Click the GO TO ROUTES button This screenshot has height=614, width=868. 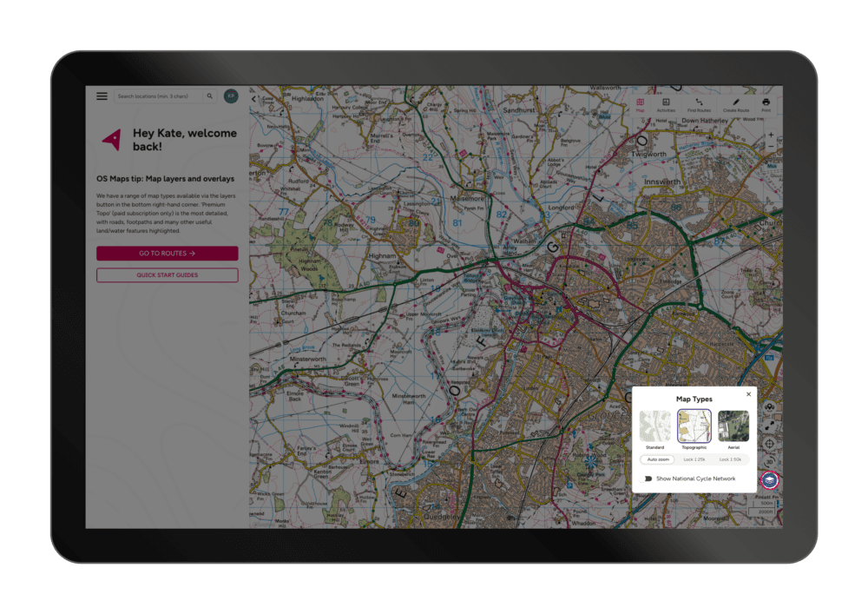168,253
